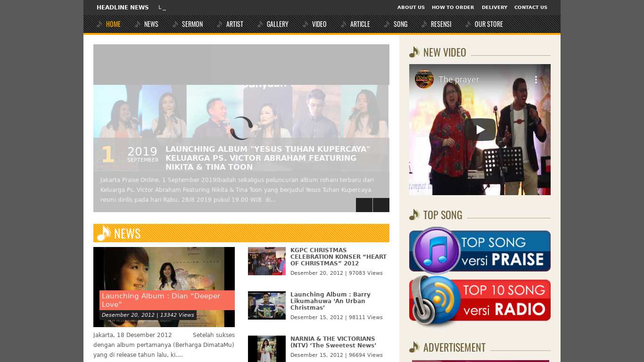
Task: Select the Resensi menu item
Action: coord(441,24)
